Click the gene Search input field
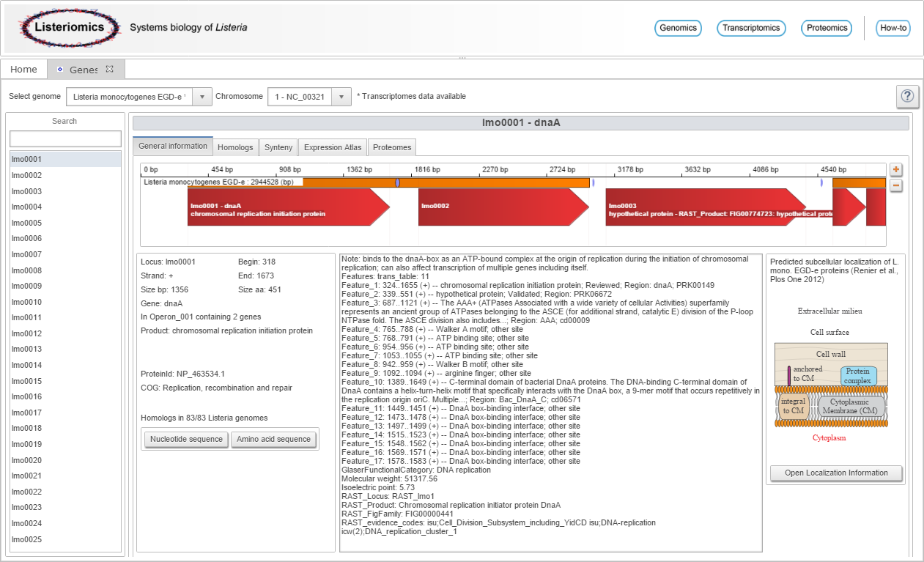This screenshot has height=562, width=924. [65, 138]
